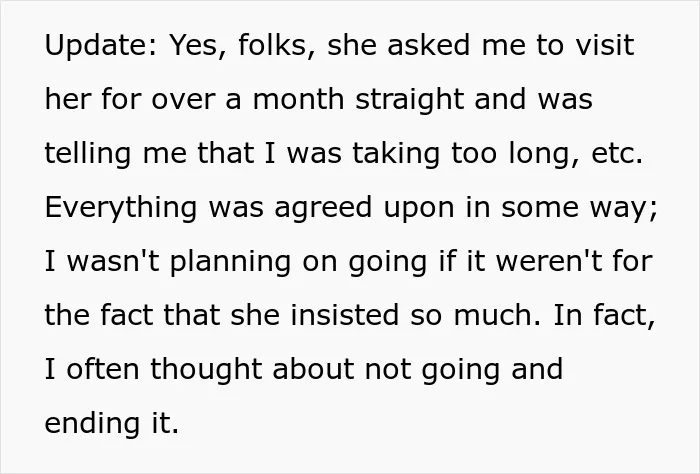The width and height of the screenshot is (700, 474).
Task: Click on the word "weren't"
Action: pyautogui.click(x=549, y=261)
